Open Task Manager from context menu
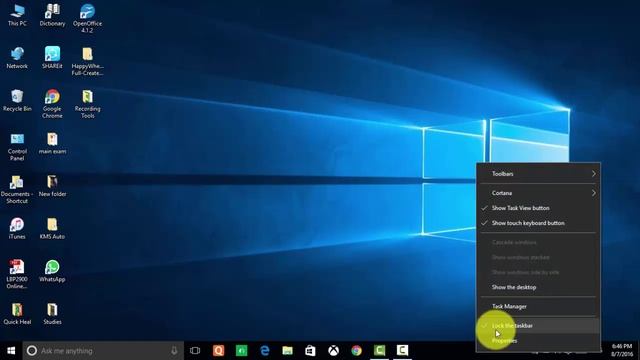 [538, 306]
